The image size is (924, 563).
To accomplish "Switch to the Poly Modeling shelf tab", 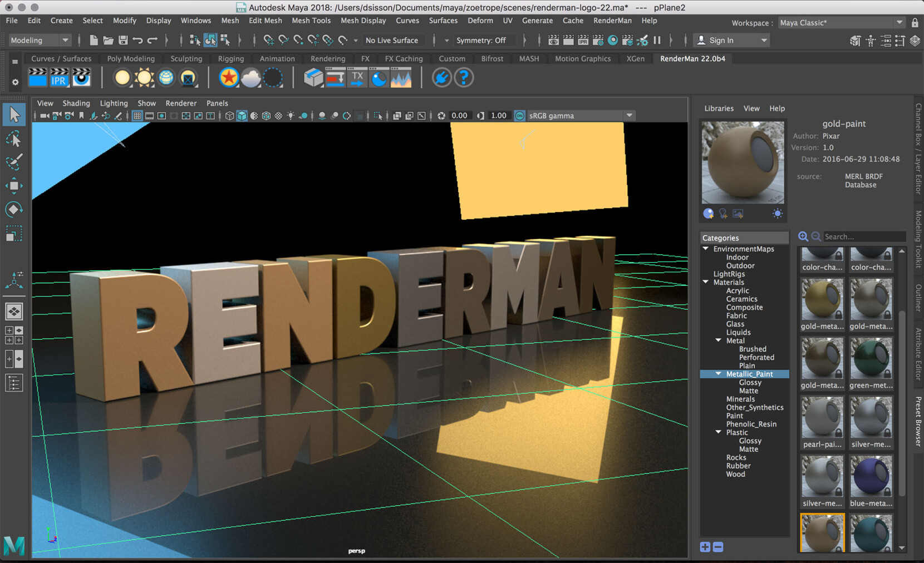I will pyautogui.click(x=131, y=58).
